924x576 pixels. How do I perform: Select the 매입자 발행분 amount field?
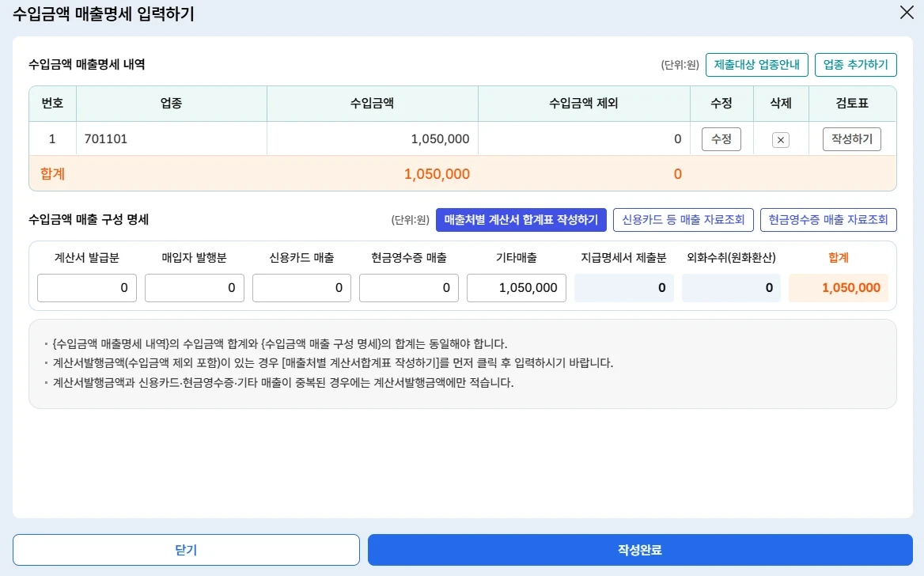195,288
